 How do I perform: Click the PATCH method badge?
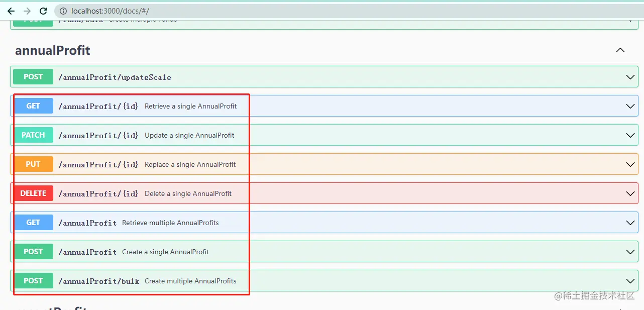click(33, 135)
